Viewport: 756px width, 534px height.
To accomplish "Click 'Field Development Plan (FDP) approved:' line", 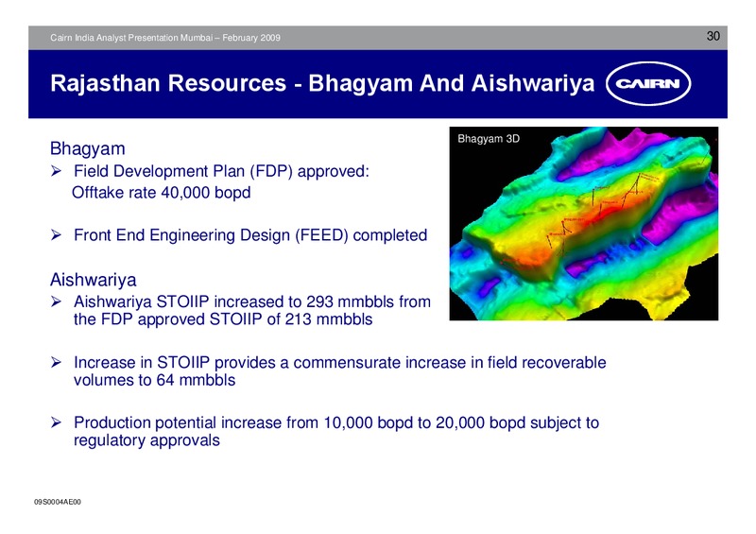I will click(x=221, y=171).
